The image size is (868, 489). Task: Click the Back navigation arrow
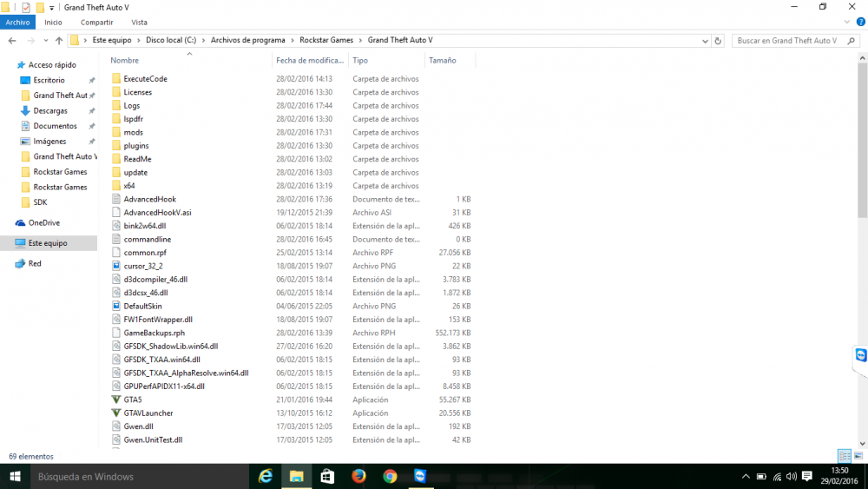click(x=12, y=41)
